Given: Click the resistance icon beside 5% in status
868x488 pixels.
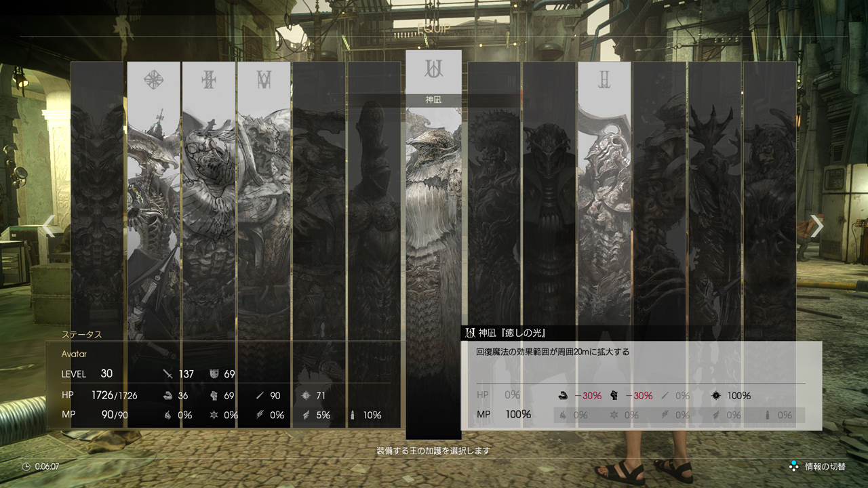Looking at the screenshot, I should [x=306, y=415].
